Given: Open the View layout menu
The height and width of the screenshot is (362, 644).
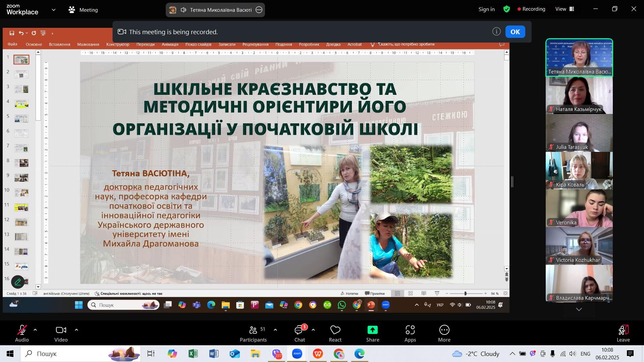Looking at the screenshot, I should tap(565, 9).
